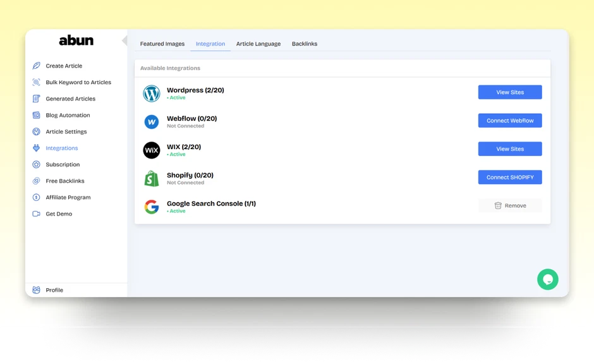
Task: Click the Shopify bag icon
Action: (x=152, y=179)
